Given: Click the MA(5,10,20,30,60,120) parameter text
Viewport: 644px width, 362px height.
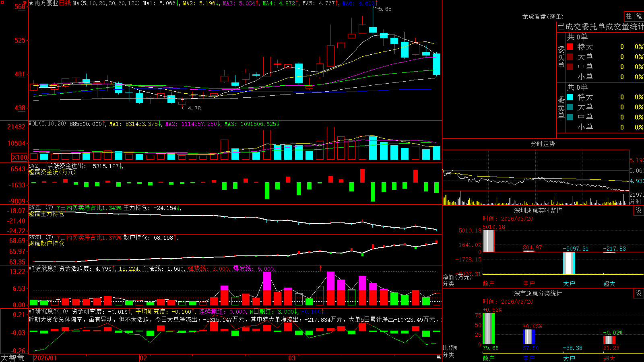Looking at the screenshot, I should point(107,3).
